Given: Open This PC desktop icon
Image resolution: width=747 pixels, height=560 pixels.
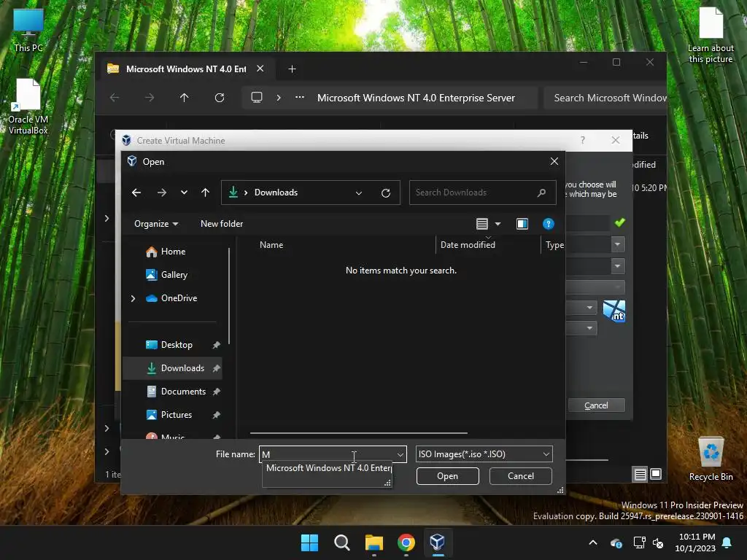Looking at the screenshot, I should pos(28,29).
